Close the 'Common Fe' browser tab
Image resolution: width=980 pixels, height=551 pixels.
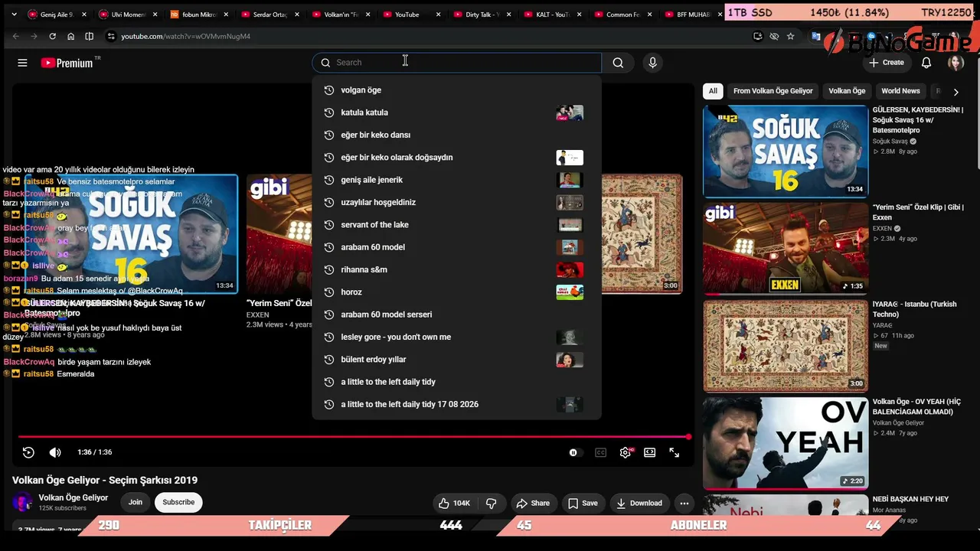(648, 15)
